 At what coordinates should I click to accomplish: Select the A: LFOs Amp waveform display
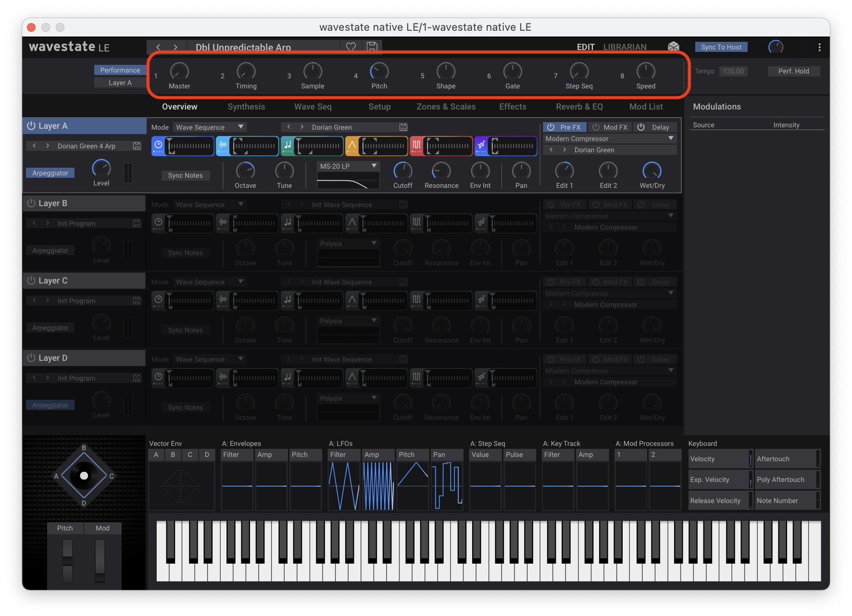point(378,486)
